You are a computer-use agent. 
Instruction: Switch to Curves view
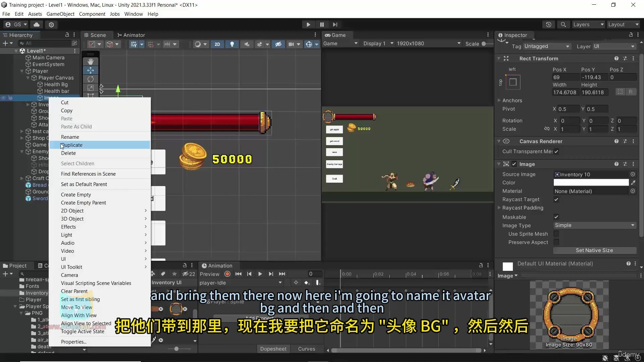click(x=307, y=349)
